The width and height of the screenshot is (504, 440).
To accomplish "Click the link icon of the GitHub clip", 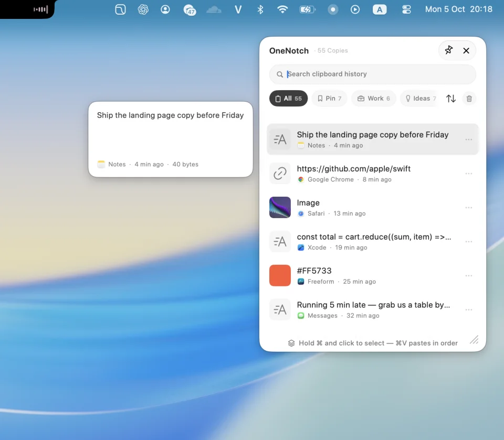I will [x=280, y=174].
